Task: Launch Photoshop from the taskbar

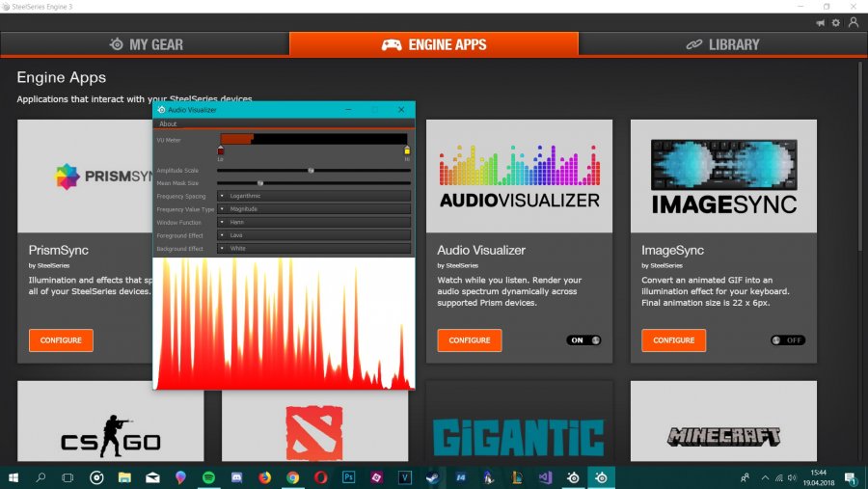Action: click(349, 477)
